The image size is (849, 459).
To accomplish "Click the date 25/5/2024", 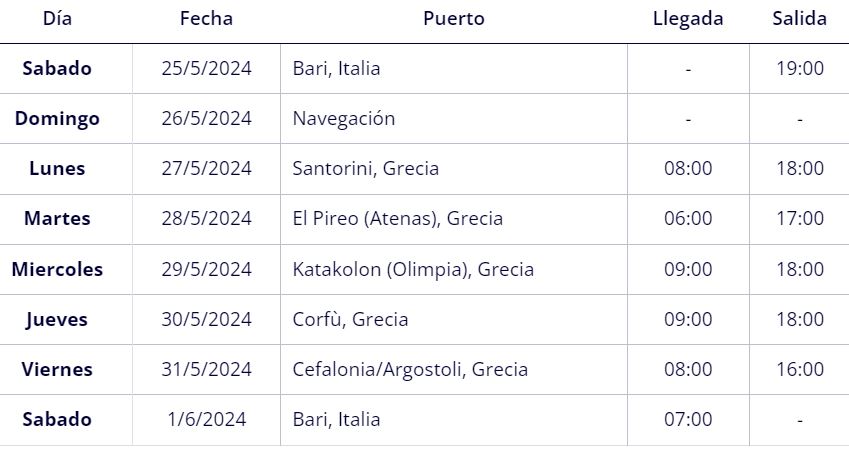I will pos(206,68).
